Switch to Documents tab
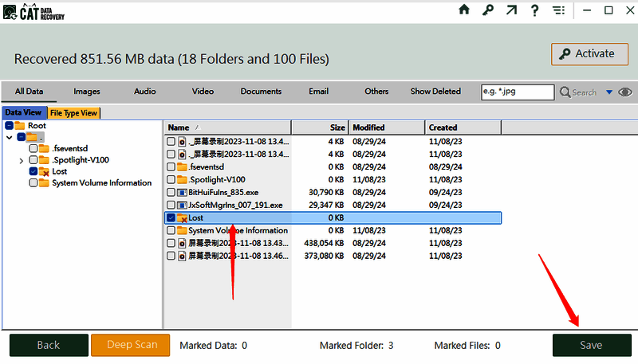The height and width of the screenshot is (364, 638). pyautogui.click(x=261, y=92)
